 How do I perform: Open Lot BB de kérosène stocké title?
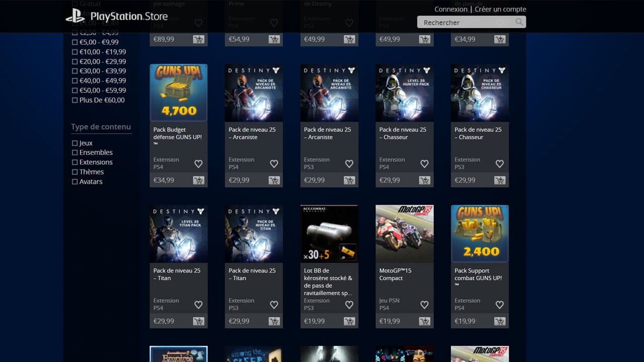[x=328, y=282]
